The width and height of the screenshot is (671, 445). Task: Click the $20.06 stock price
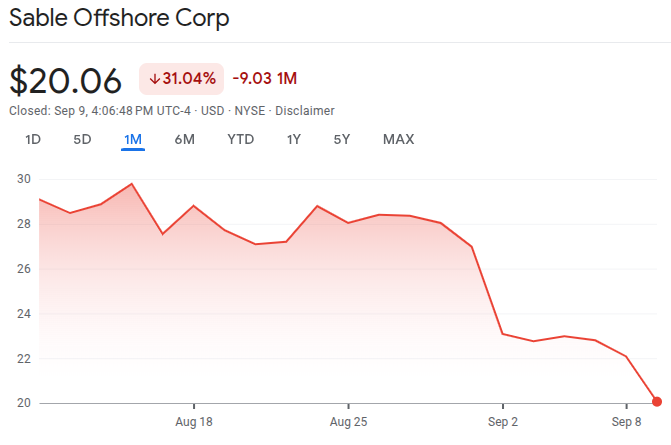point(65,80)
